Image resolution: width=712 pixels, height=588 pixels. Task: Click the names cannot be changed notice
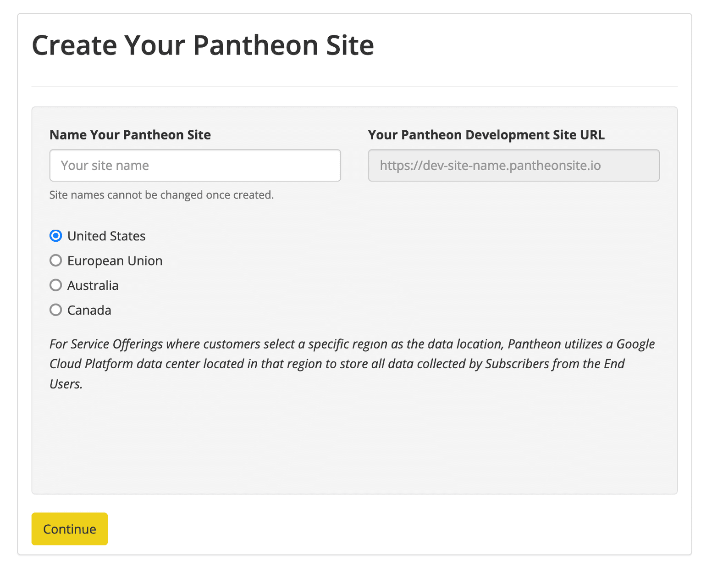[161, 194]
